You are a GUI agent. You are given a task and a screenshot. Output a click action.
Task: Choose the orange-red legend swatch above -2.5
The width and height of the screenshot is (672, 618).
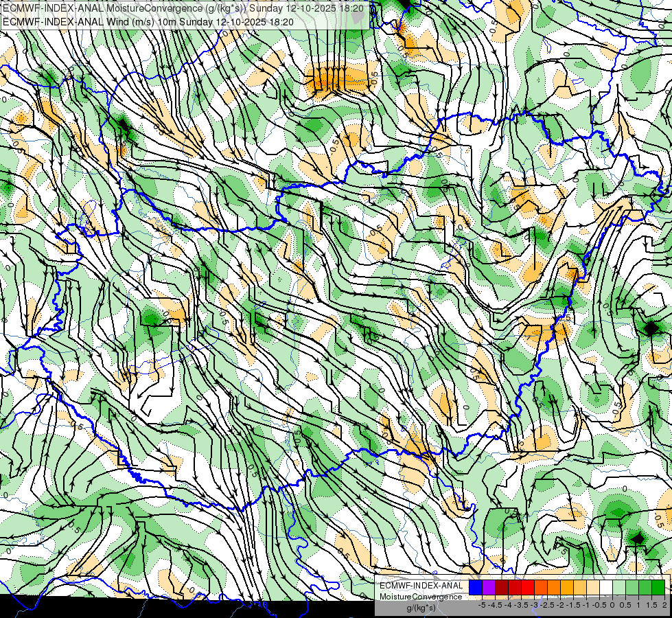tap(541, 587)
